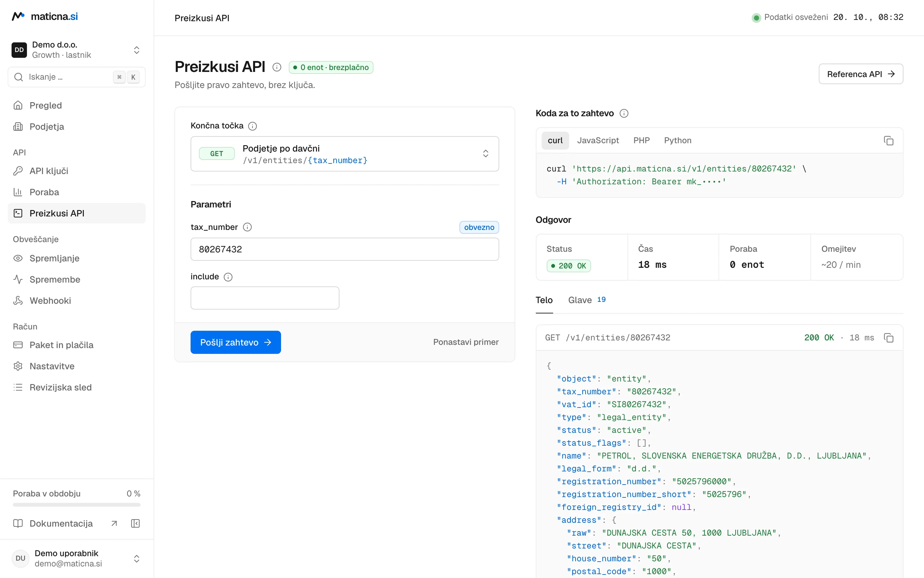The width and height of the screenshot is (924, 578).
Task: Click info icon beside Koda za to zahtevo
Action: coord(624,113)
